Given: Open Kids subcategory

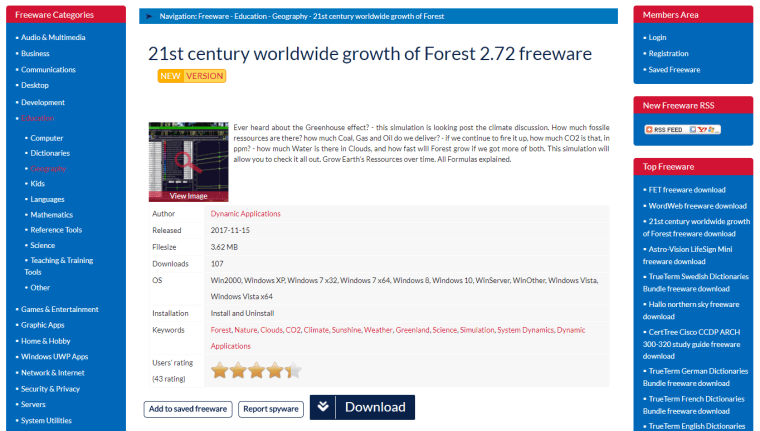Looking at the screenshot, I should [x=37, y=184].
